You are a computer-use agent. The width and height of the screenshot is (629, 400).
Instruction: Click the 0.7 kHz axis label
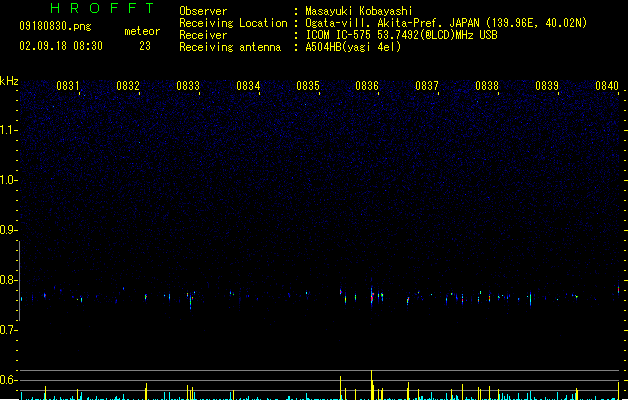8,330
